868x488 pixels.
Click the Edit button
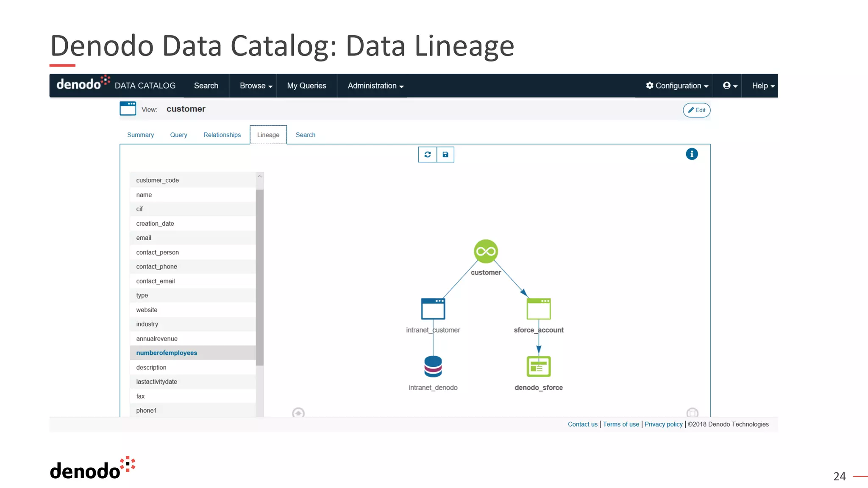coord(696,110)
